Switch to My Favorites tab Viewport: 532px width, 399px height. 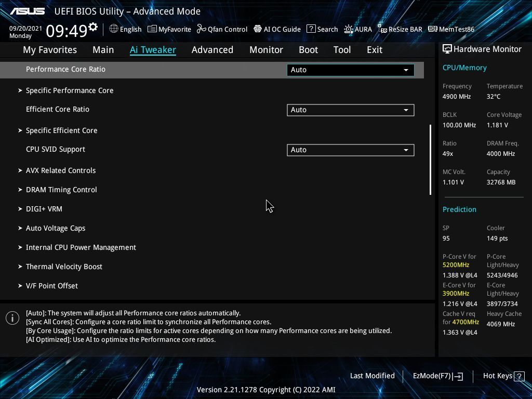point(50,50)
